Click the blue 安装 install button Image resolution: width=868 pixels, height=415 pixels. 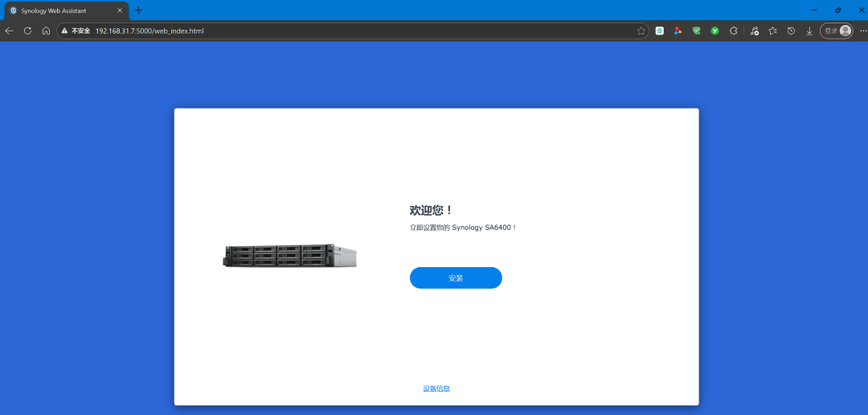point(456,277)
